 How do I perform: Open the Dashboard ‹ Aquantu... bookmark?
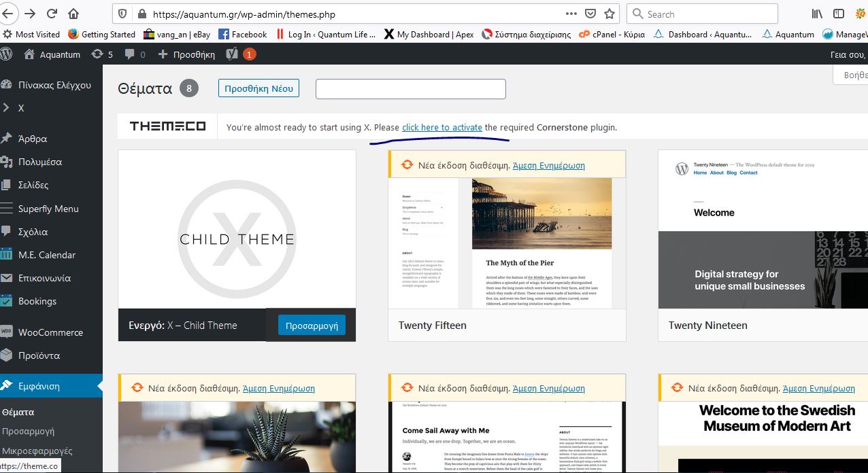click(703, 34)
